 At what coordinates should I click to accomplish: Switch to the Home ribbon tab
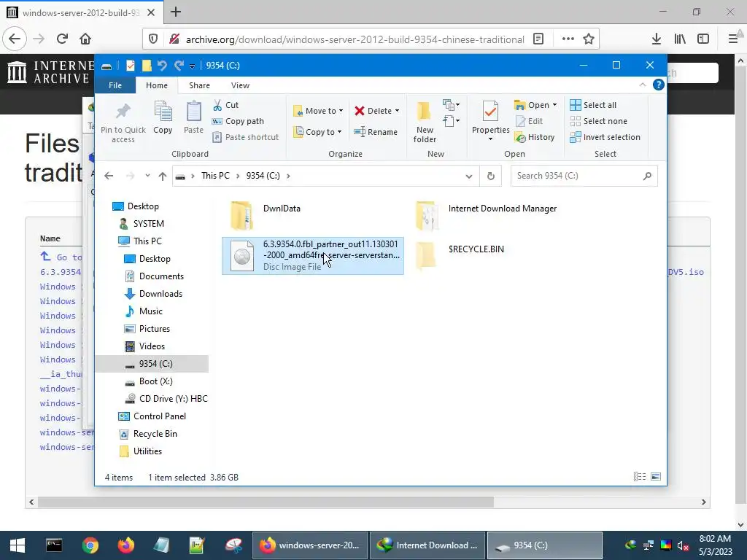[x=157, y=85]
